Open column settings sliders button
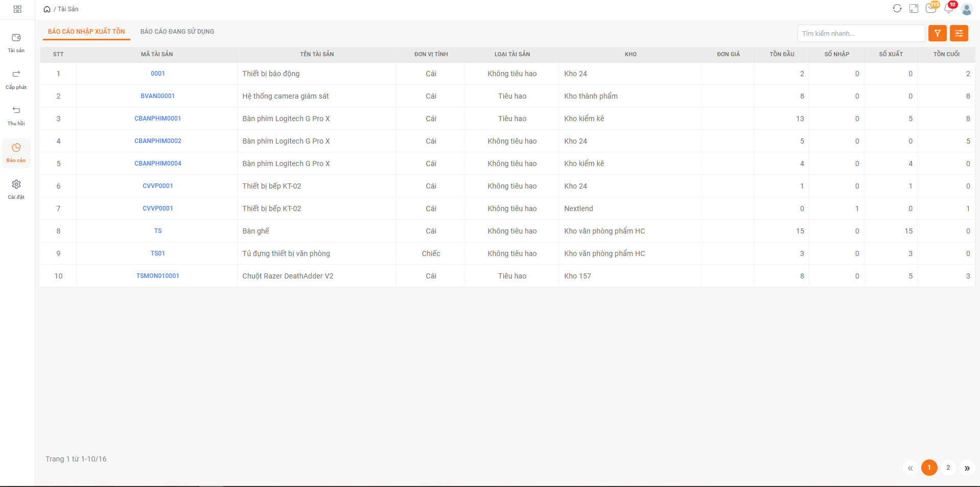980x487 pixels. coord(959,33)
